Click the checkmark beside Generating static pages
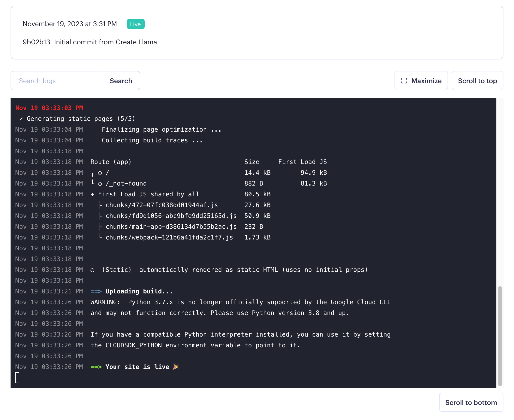The width and height of the screenshot is (514, 420). pos(21,119)
